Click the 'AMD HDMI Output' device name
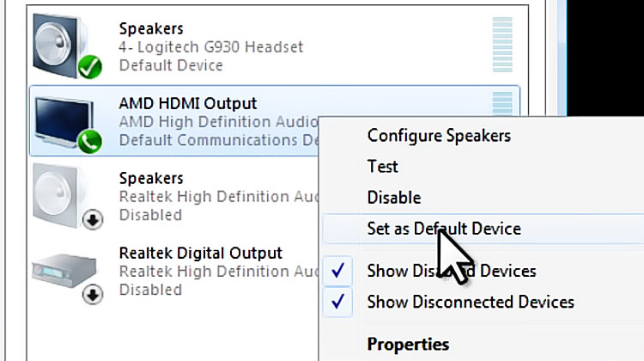Screen dimensions: 644x361 [188, 103]
